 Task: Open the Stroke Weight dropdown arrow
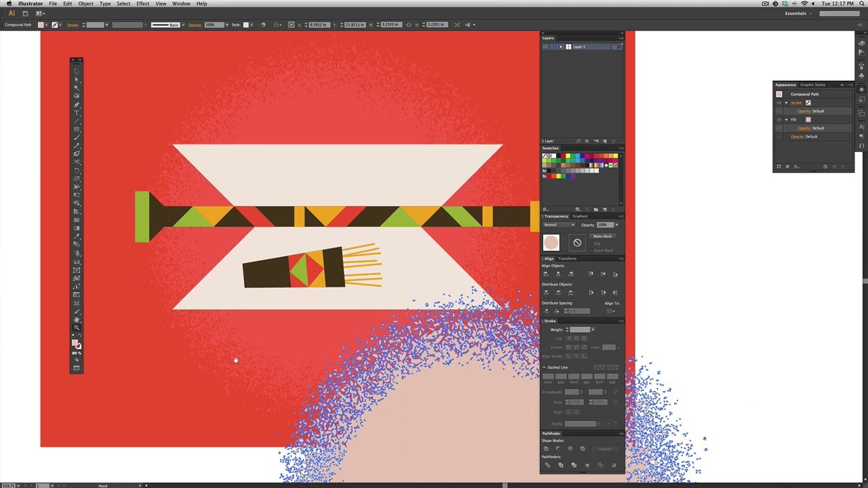pyautogui.click(x=593, y=330)
